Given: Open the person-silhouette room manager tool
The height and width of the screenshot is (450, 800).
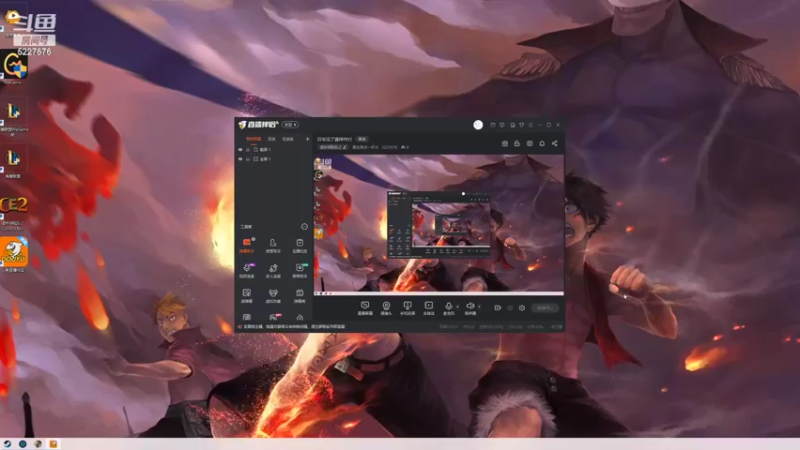Looking at the screenshot, I should [273, 245].
